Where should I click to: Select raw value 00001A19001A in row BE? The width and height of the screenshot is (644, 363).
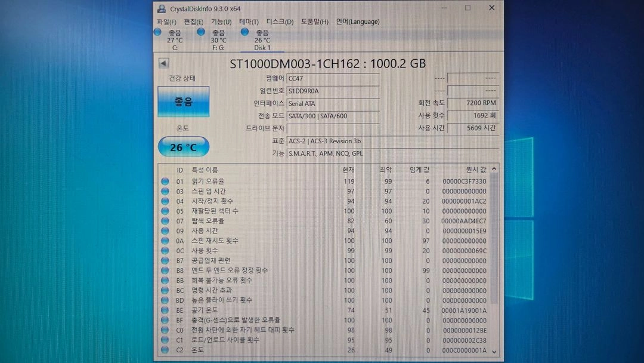(x=464, y=310)
